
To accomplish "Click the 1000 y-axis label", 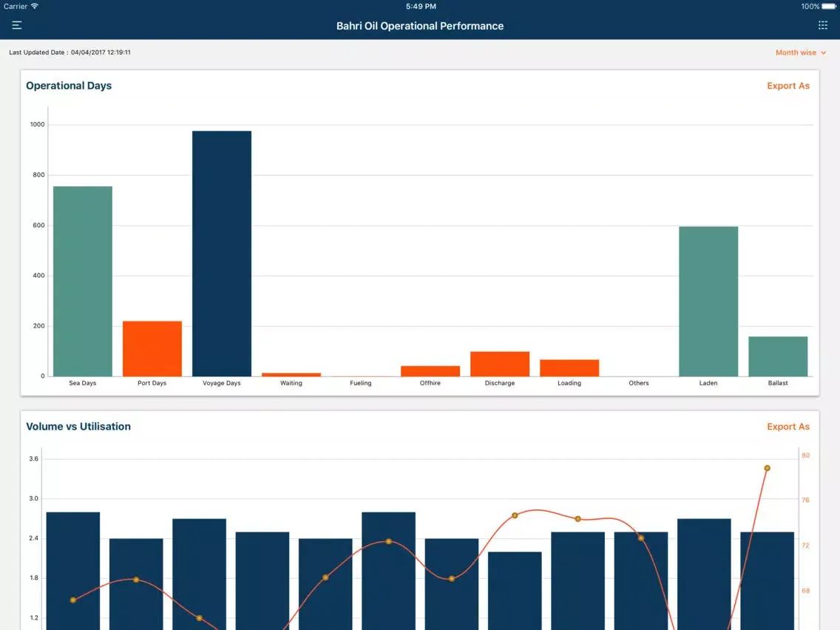I will click(38, 124).
